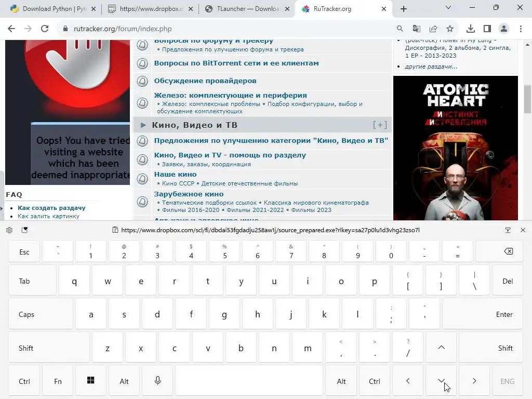Screen dimensions: 532x399
Task: Switch to TLauncher download tab
Action: pos(248,9)
